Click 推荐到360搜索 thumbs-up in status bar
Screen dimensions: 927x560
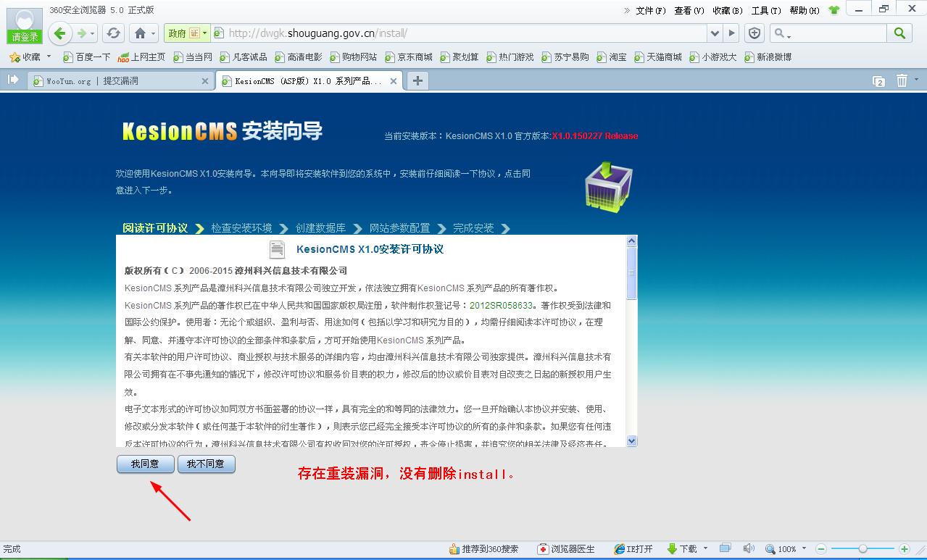pos(483,549)
